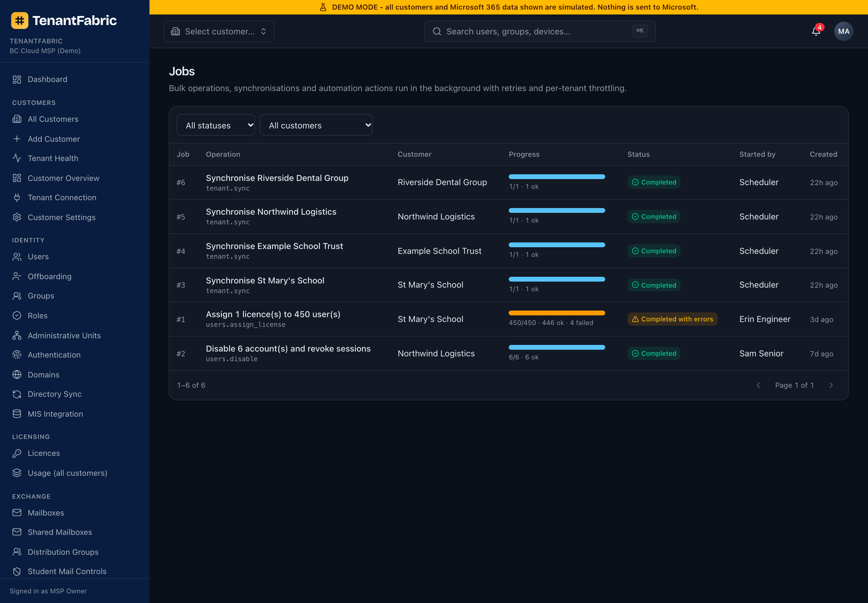The height and width of the screenshot is (603, 868).
Task: Click the Add Customer plus icon
Action: point(17,139)
